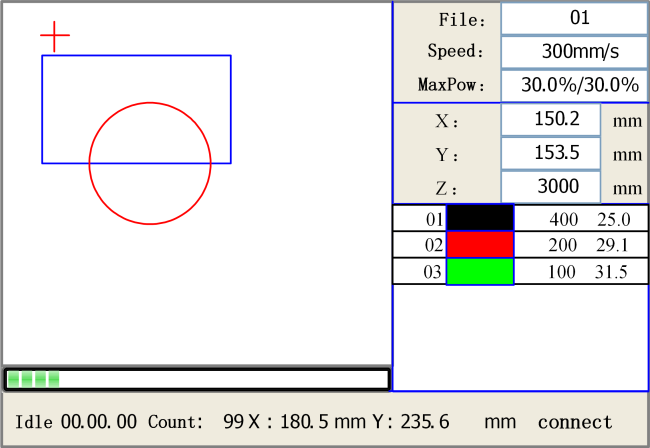Click the red crosshair origin marker
The width and height of the screenshot is (650, 448).
tap(55, 37)
